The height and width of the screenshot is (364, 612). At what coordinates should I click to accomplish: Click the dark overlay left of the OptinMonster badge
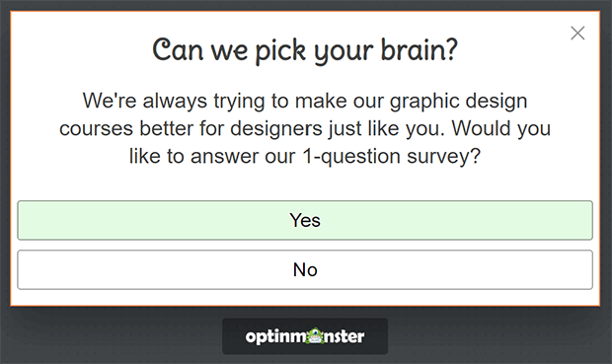click(x=112, y=336)
